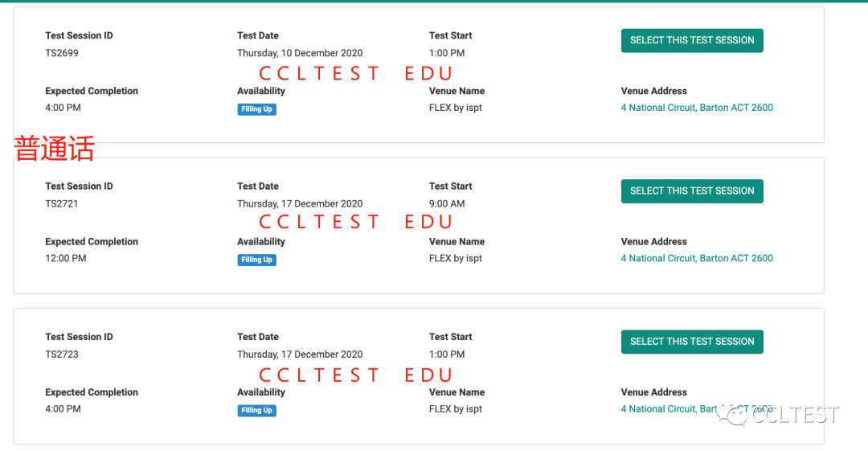The image size is (868, 451).
Task: Click Thursday, 10 December 2020 test date
Action: click(300, 53)
